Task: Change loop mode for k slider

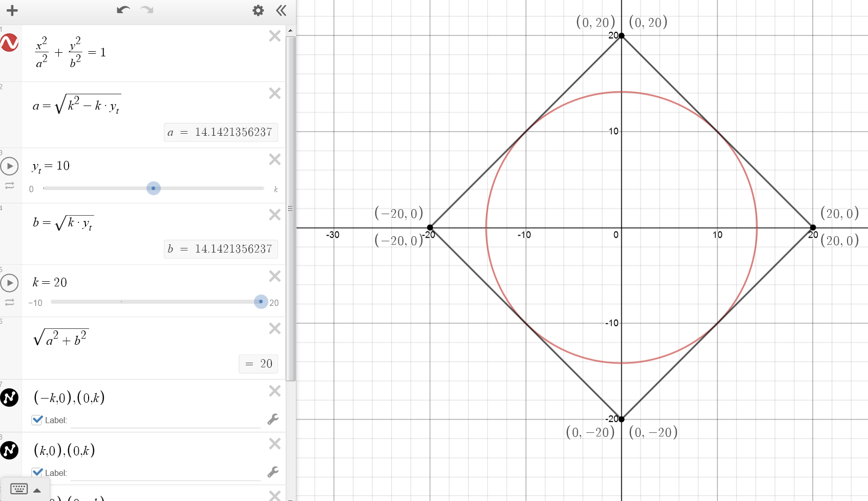Action: pyautogui.click(x=10, y=302)
